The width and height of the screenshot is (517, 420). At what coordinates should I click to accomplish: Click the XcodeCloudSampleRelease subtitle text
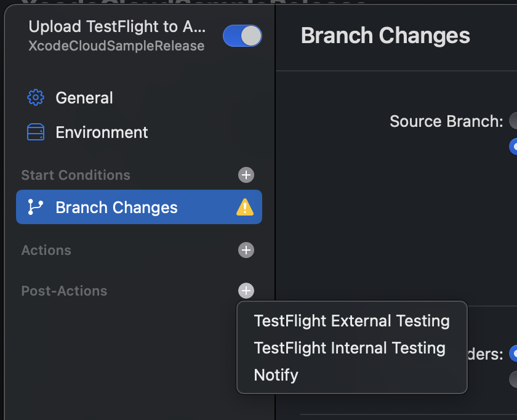coord(116,46)
